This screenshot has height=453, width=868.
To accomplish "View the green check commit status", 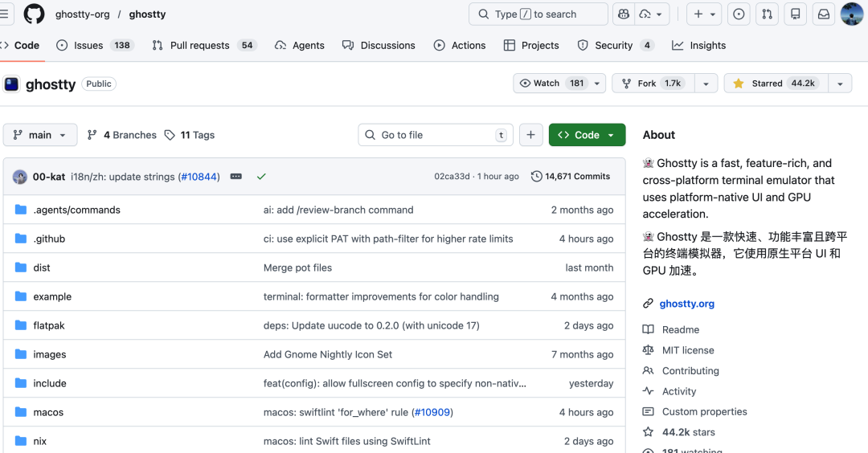I will click(261, 177).
